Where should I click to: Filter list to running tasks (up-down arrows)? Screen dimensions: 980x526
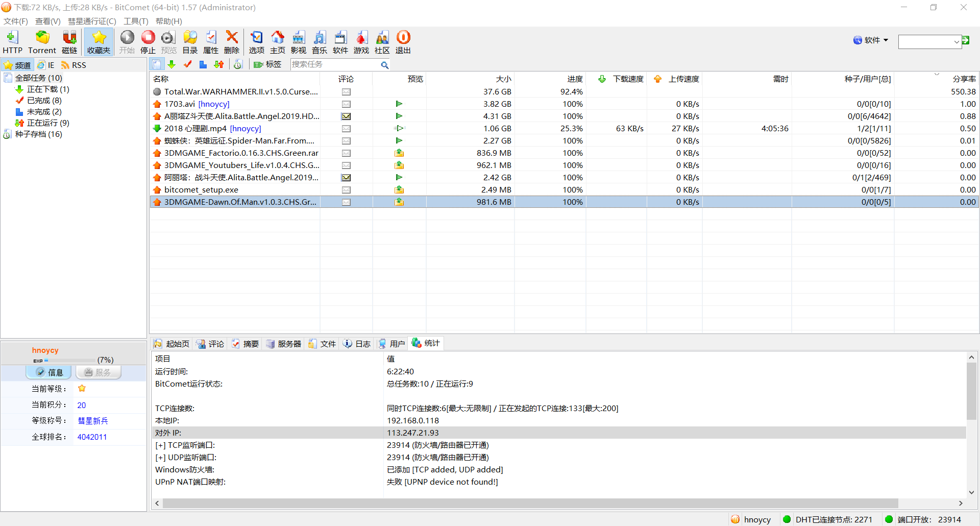(x=219, y=64)
